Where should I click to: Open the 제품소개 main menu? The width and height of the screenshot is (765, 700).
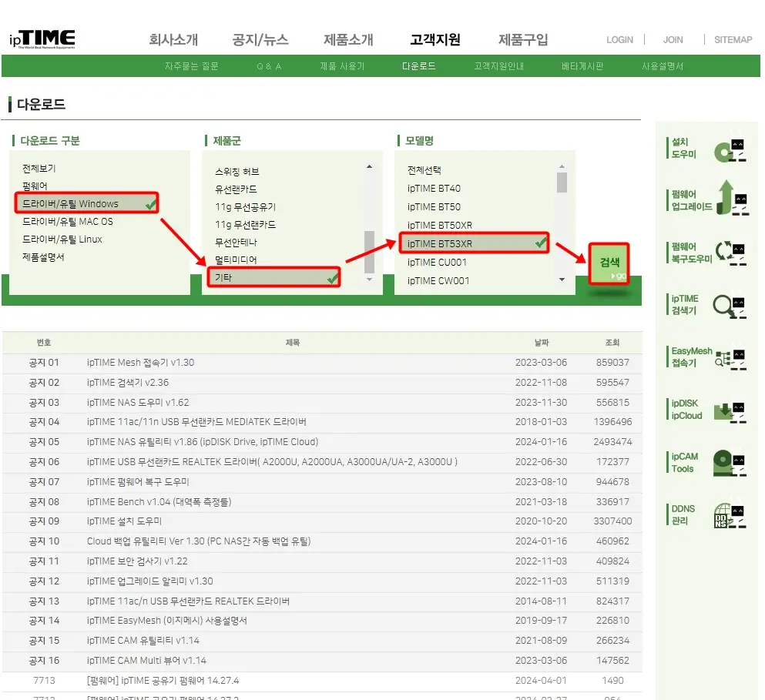click(348, 39)
